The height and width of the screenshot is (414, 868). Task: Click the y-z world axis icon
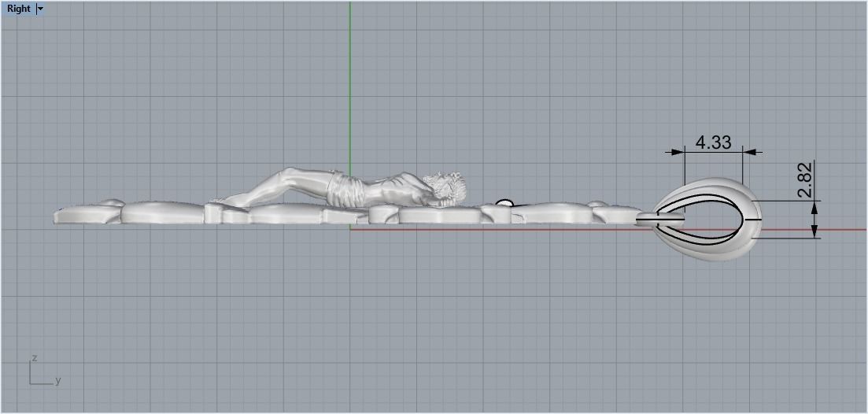pyautogui.click(x=44, y=371)
